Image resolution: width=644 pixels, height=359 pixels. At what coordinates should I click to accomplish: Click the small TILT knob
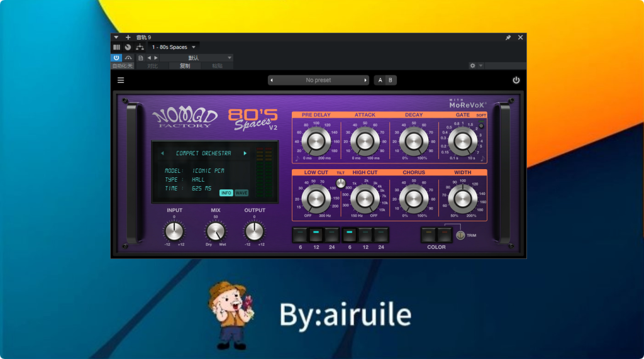coord(341,183)
